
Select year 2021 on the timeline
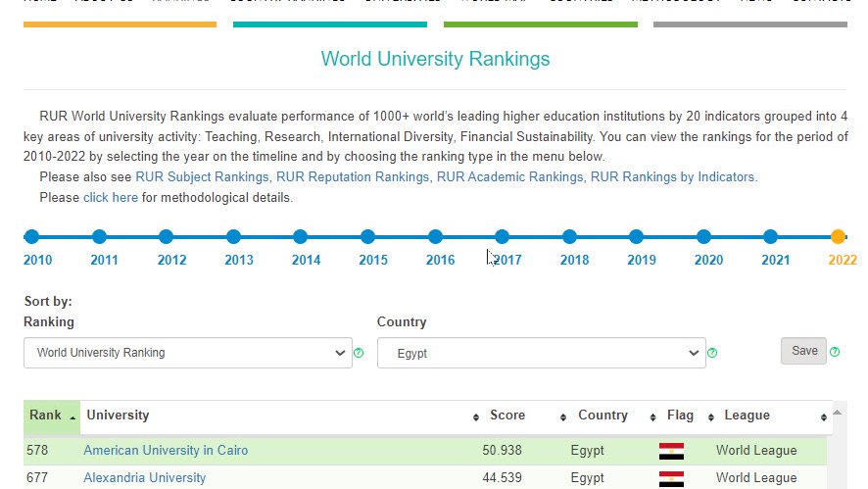(x=771, y=237)
